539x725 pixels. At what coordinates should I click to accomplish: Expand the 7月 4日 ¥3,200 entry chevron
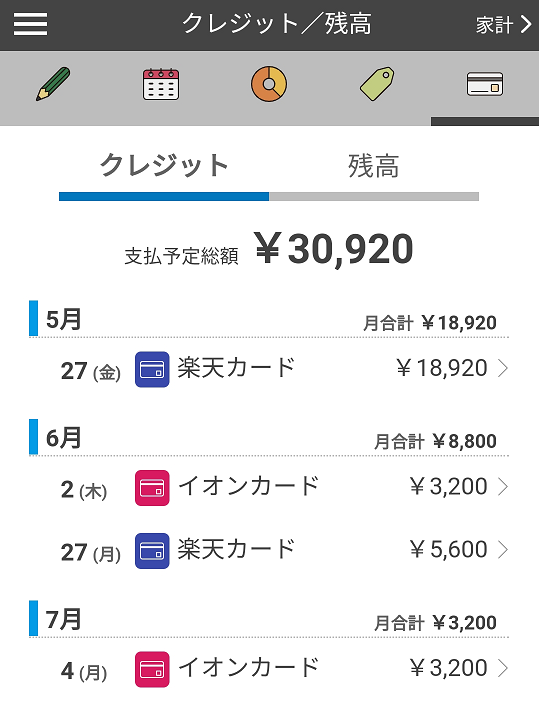503,668
